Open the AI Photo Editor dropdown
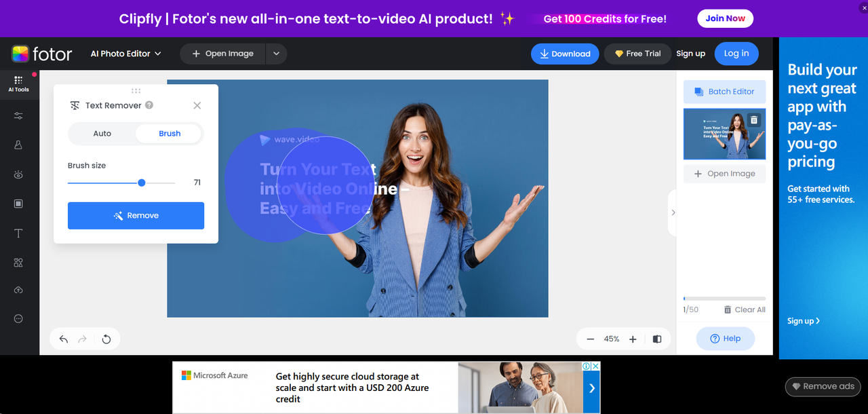 click(126, 54)
